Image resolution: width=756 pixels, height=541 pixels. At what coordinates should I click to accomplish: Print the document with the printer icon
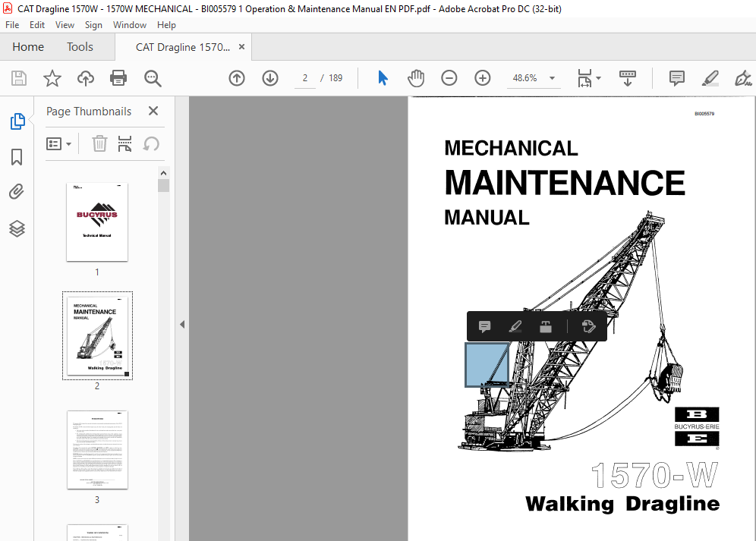[x=118, y=78]
